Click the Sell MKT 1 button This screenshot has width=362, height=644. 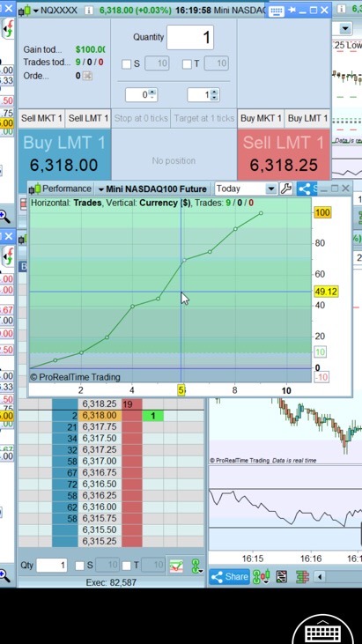[x=41, y=118]
